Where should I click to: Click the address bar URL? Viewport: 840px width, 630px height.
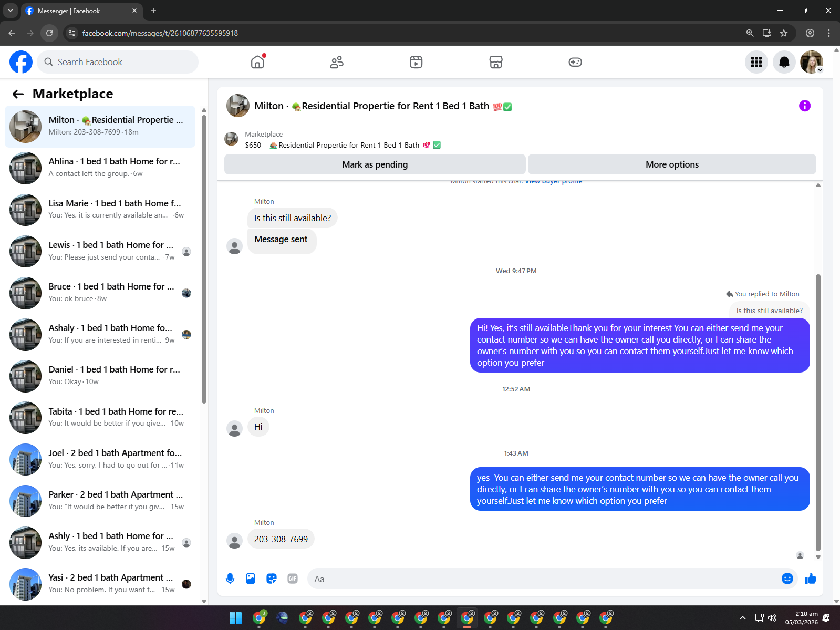(160, 33)
